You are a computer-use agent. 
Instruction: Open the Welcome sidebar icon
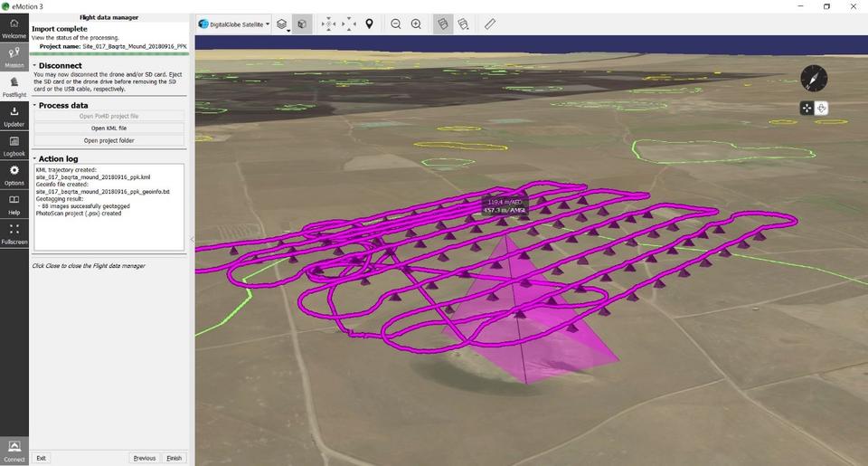click(x=14, y=28)
